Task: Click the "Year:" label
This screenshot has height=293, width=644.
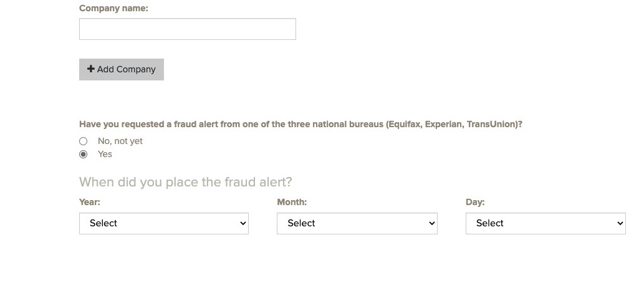Action: pyautogui.click(x=90, y=202)
